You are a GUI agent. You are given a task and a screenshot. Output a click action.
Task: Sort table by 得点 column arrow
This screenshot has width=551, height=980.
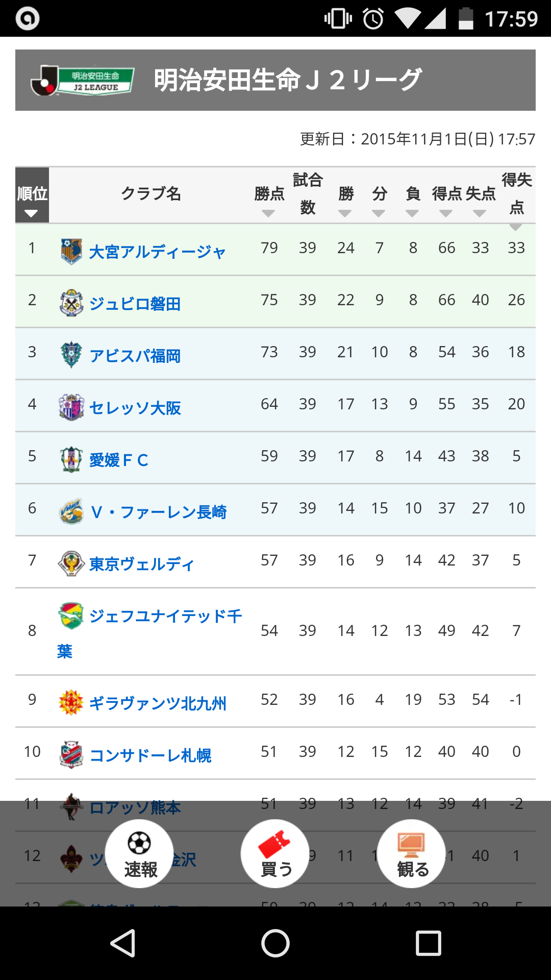point(446,213)
